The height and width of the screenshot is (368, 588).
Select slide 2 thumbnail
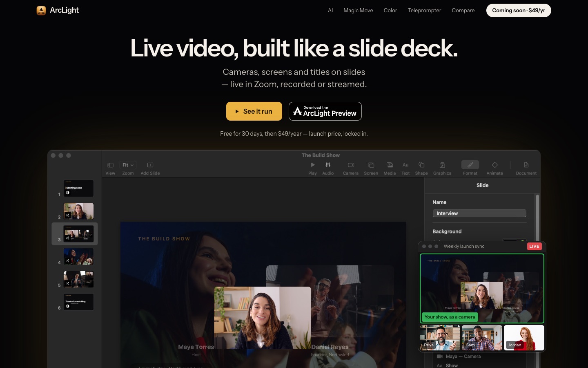(78, 211)
